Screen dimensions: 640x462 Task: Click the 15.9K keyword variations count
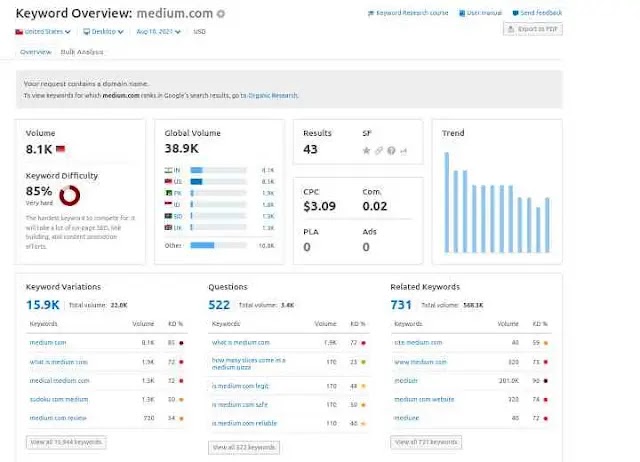[x=43, y=305]
